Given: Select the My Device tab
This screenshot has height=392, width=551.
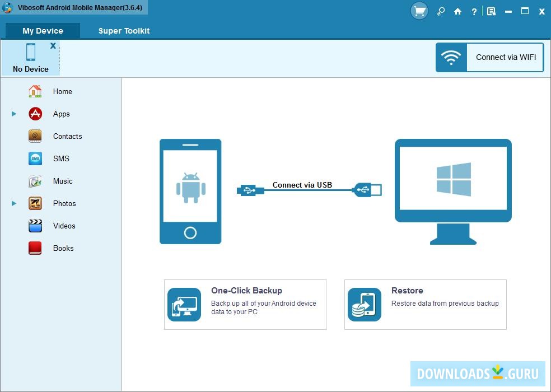Looking at the screenshot, I should pos(42,31).
